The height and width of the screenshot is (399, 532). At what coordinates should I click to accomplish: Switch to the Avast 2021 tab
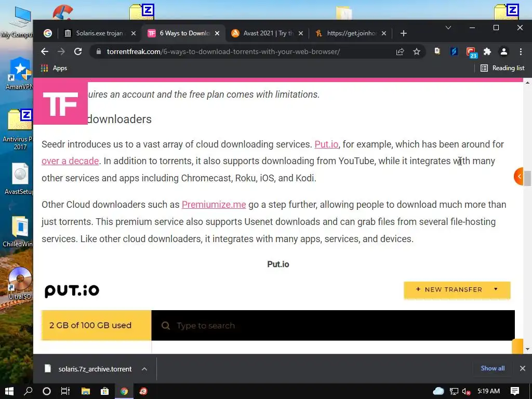coord(268,33)
